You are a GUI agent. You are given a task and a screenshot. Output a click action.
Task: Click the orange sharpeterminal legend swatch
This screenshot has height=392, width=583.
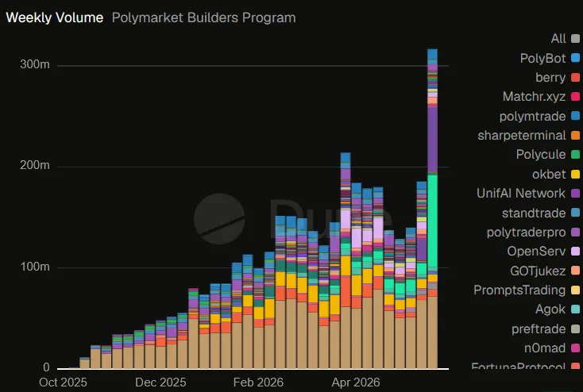click(575, 135)
